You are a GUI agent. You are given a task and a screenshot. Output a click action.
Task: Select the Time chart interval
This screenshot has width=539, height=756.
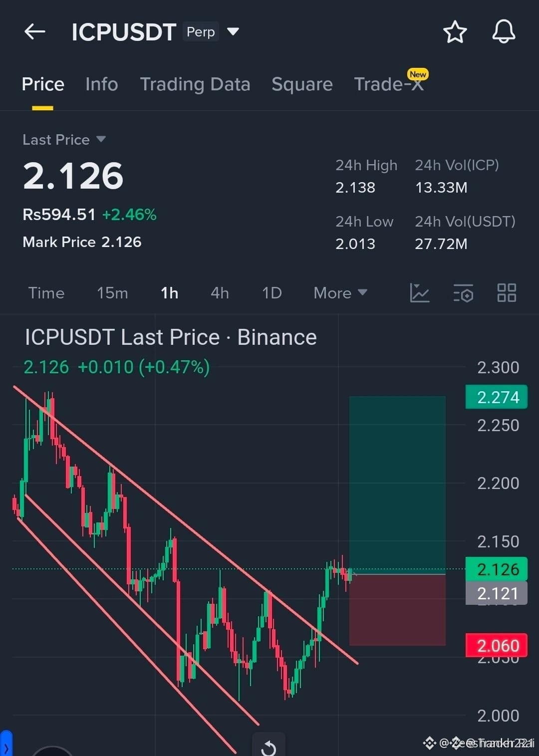[46, 293]
